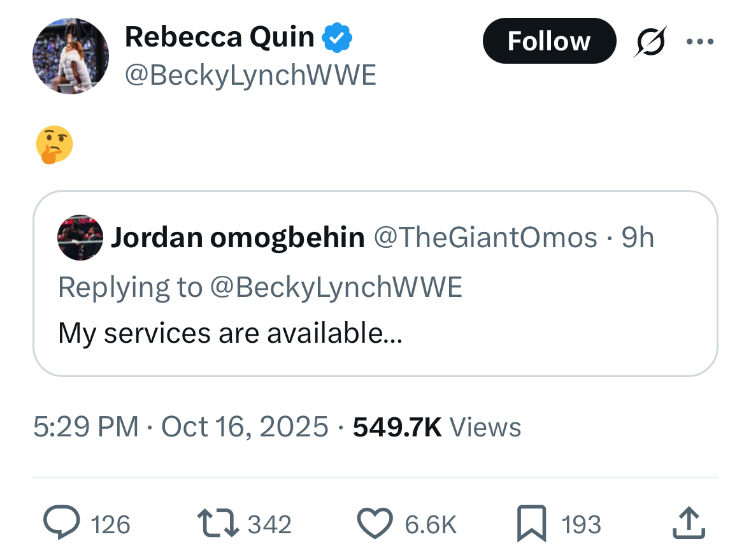This screenshot has height=560, width=751.
Task: Click the Rebecca Quin display name
Action: 220,38
